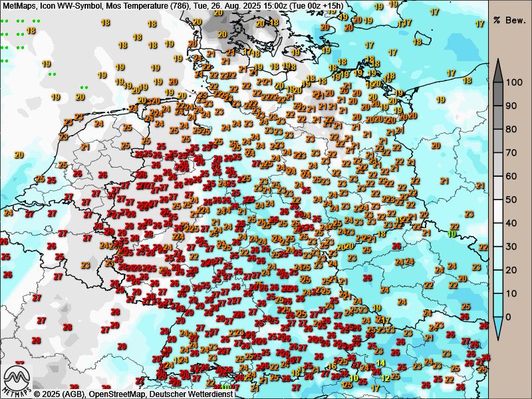Click the MetMaps logo in the corner
Viewport: 532px width, 399px height.
17,380
